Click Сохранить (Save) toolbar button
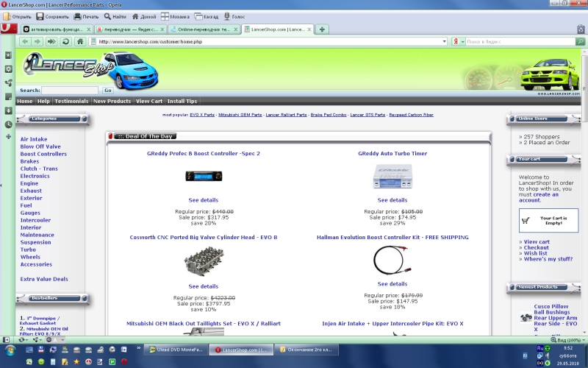The height and width of the screenshot is (368, 588). (52, 16)
